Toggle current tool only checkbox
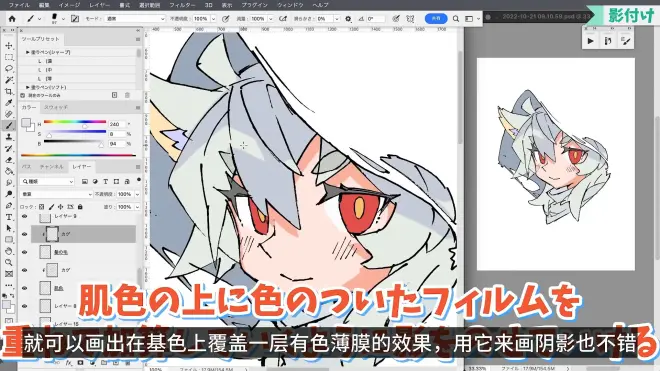The width and height of the screenshot is (660, 371). point(23,96)
